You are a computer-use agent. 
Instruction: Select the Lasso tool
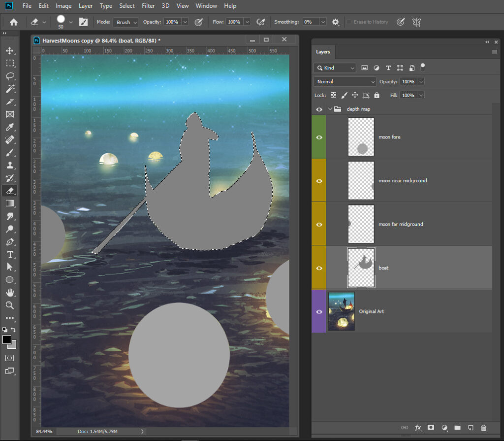pos(9,76)
